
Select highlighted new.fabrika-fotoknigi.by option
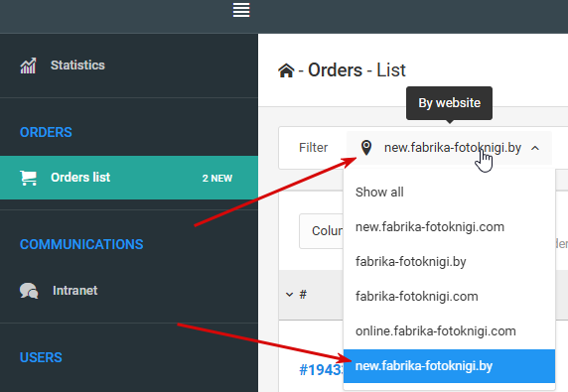point(449,366)
